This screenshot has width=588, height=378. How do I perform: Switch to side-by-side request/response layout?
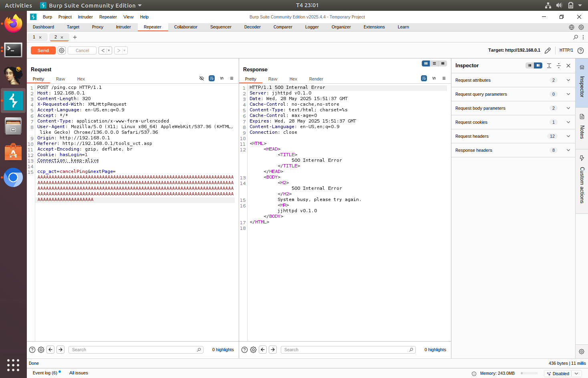click(x=426, y=63)
